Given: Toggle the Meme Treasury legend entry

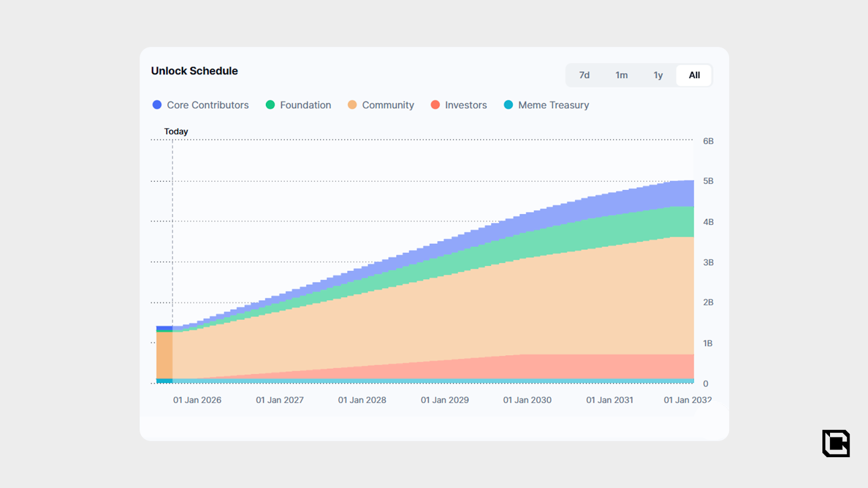Looking at the screenshot, I should [553, 105].
